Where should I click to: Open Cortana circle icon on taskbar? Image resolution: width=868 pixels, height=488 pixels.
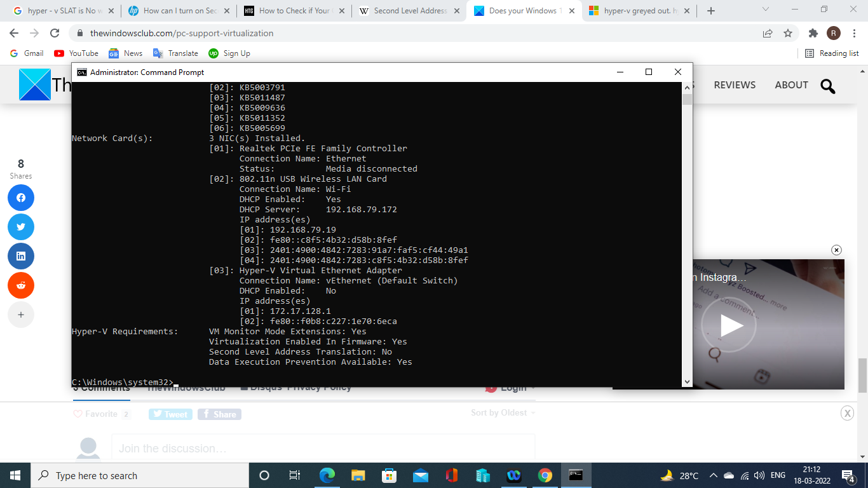click(264, 475)
